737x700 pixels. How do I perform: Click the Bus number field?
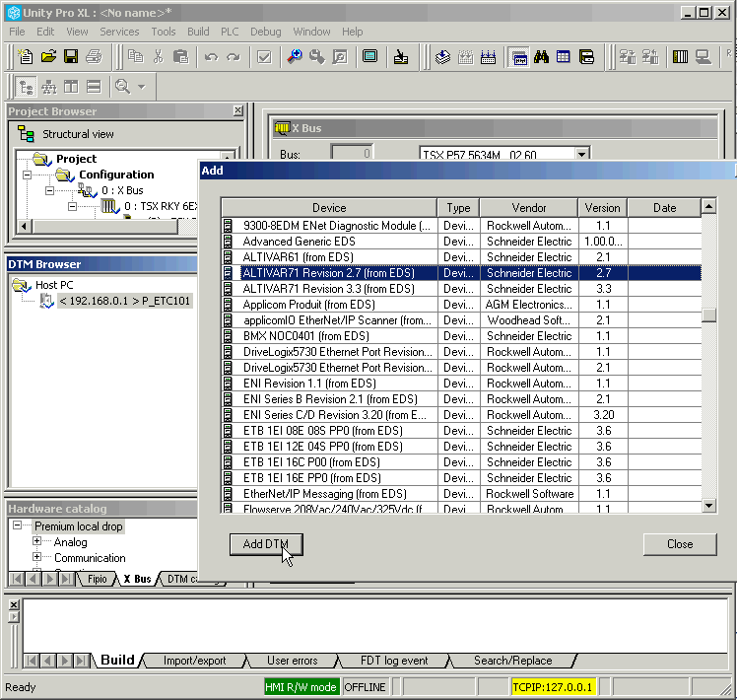tap(352, 153)
